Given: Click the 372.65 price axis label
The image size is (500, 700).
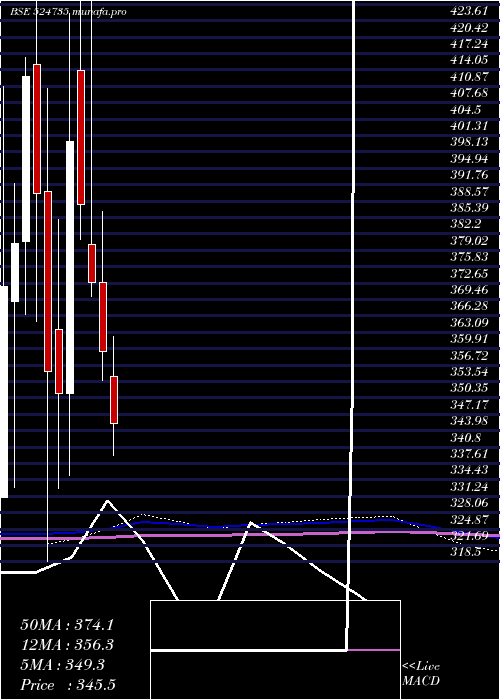Looking at the screenshot, I should point(469,273).
